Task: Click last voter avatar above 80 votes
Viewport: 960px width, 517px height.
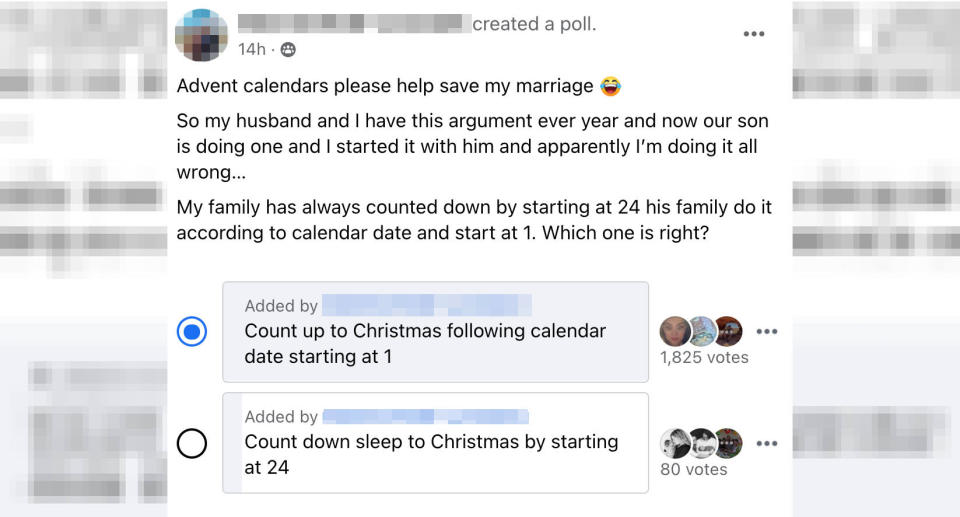Action: [x=727, y=443]
